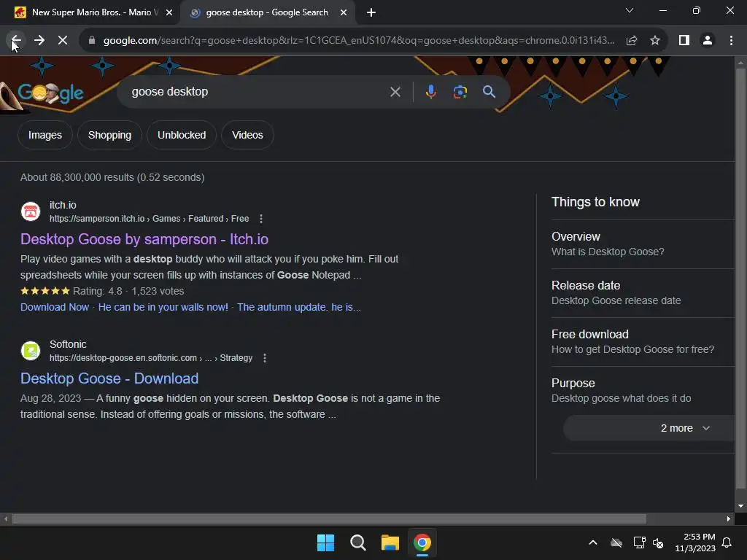The height and width of the screenshot is (560, 747).
Task: Open the notifications bell
Action: pos(727,542)
